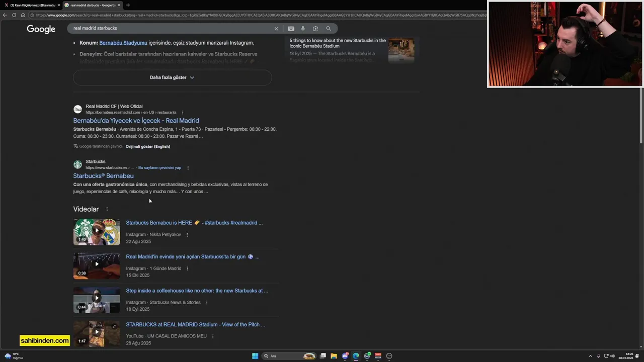Search by image with the lens icon
This screenshot has height=362, width=644.
[x=315, y=29]
